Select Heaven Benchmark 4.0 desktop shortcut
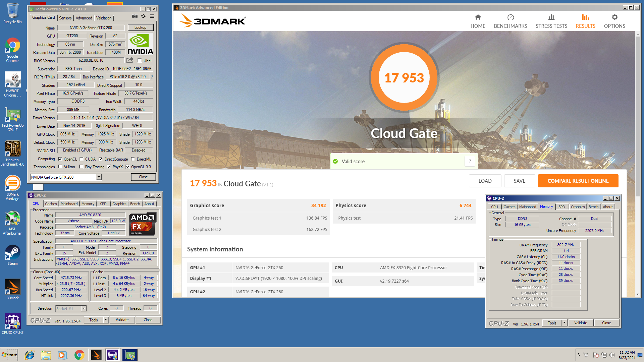Image resolution: width=644 pixels, height=362 pixels. coord(12,154)
